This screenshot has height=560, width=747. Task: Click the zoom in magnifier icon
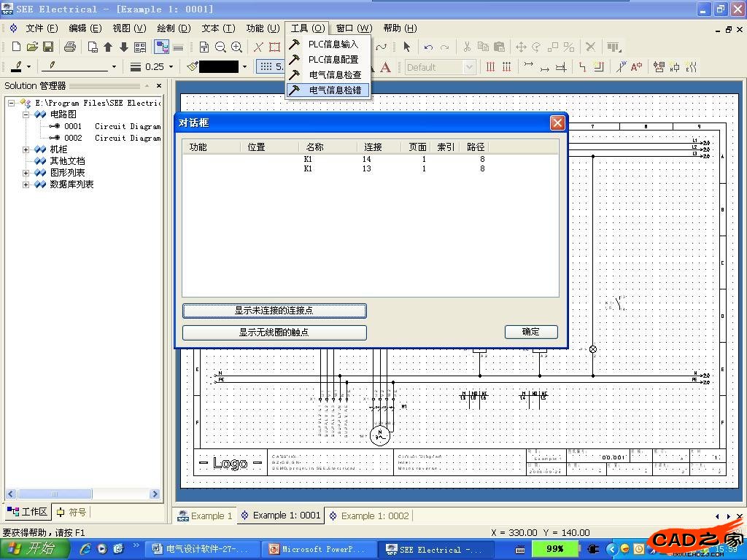pyautogui.click(x=236, y=47)
